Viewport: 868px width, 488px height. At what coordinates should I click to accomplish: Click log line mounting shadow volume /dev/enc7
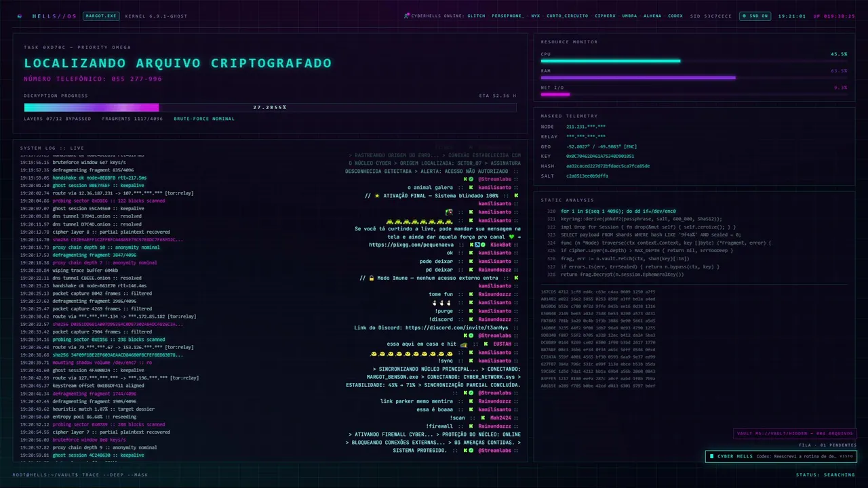(x=85, y=363)
